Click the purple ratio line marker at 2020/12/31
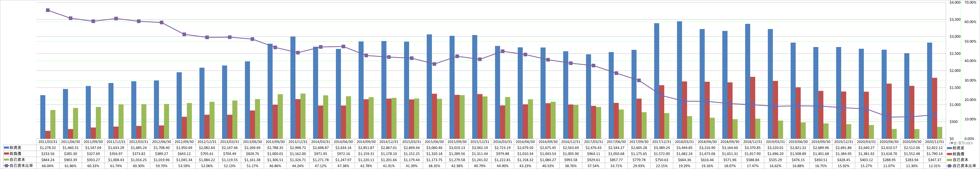980x169 pixels. tap(934, 115)
